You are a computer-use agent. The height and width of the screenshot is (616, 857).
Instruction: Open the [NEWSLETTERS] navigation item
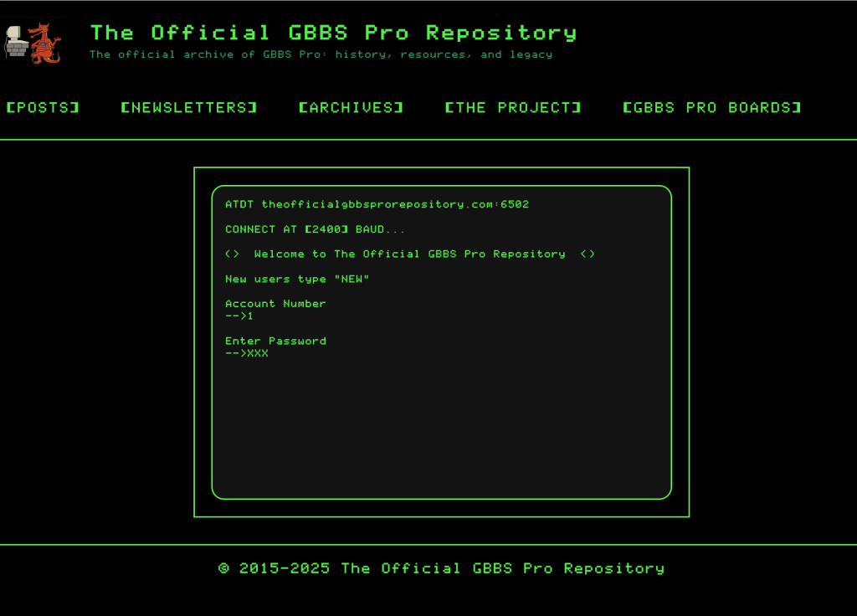188,107
